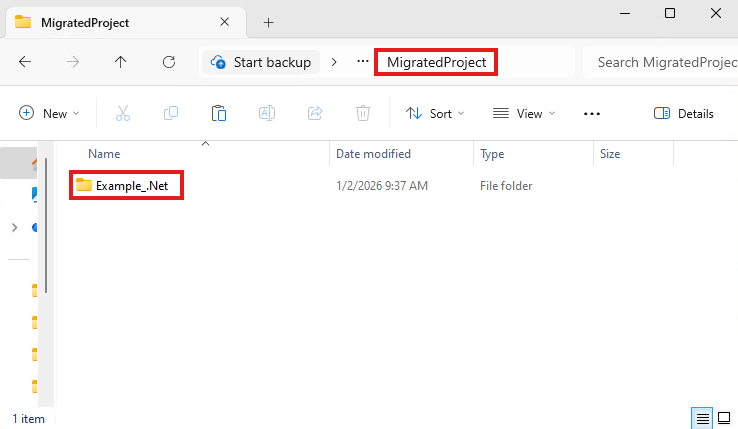
Task: Click the Copy icon in toolbar
Action: 171,114
